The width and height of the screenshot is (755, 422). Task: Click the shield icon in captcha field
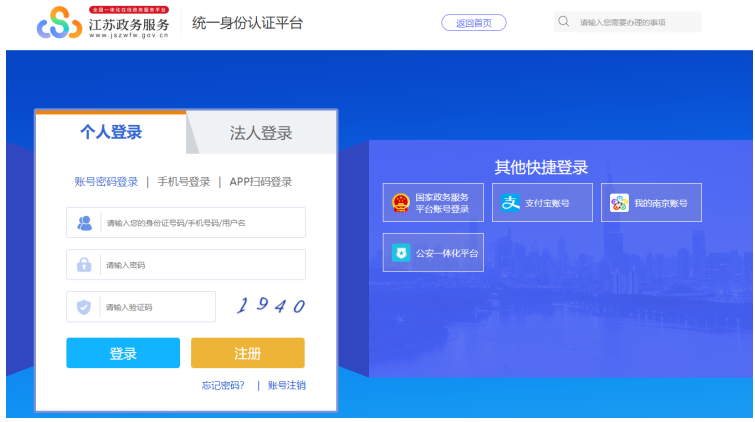pos(84,307)
